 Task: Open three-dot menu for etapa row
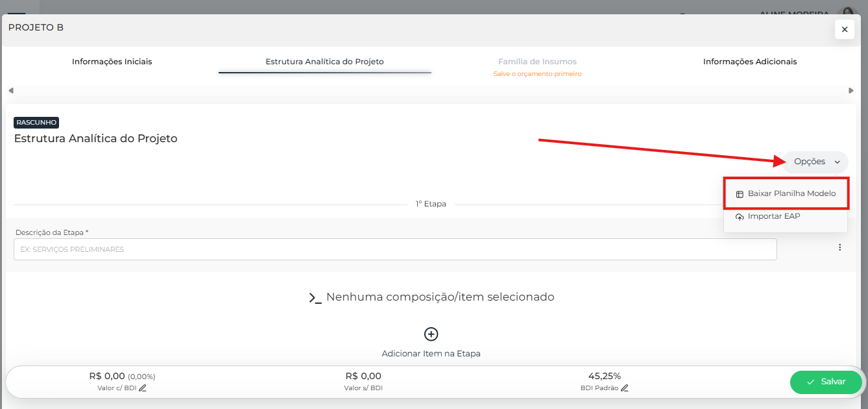(x=839, y=247)
